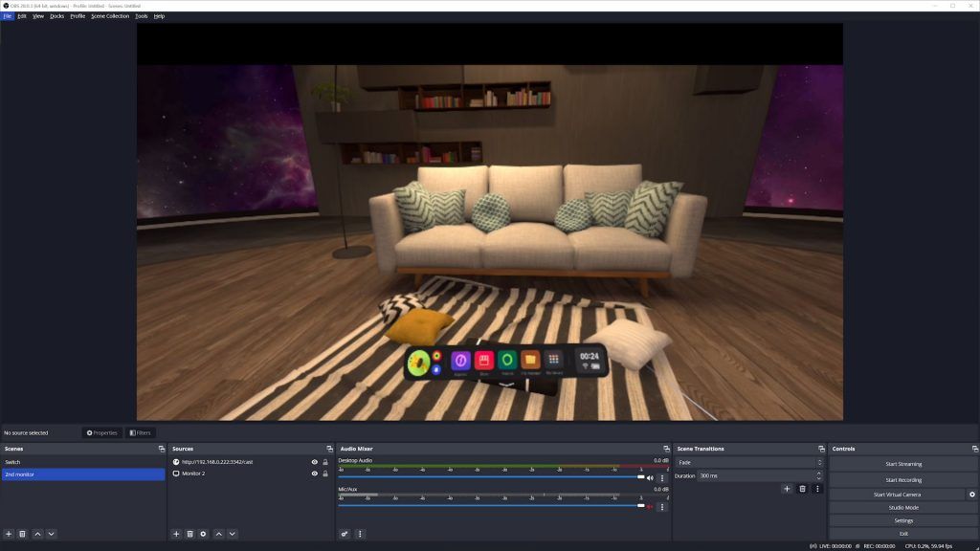Click Start Recording button

[x=903, y=480]
